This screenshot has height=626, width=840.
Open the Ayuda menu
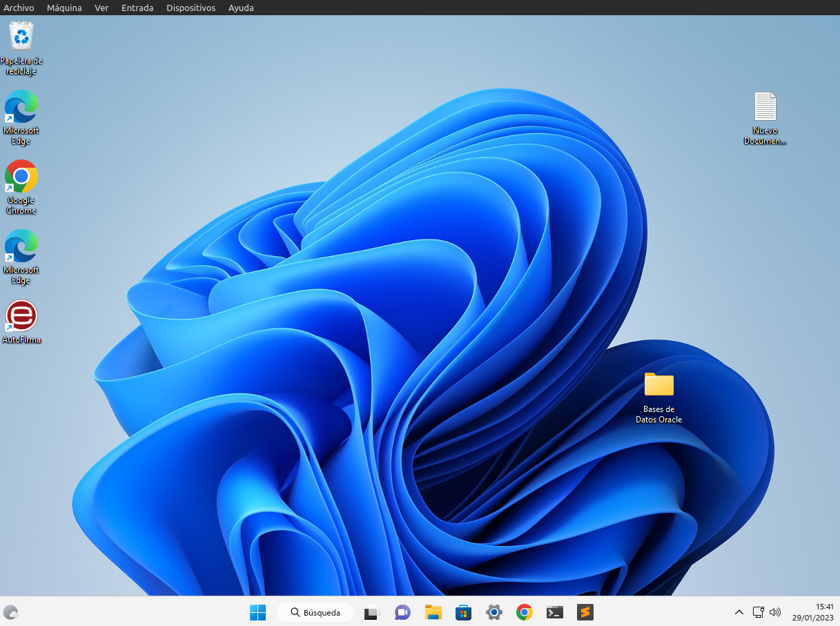[x=241, y=8]
